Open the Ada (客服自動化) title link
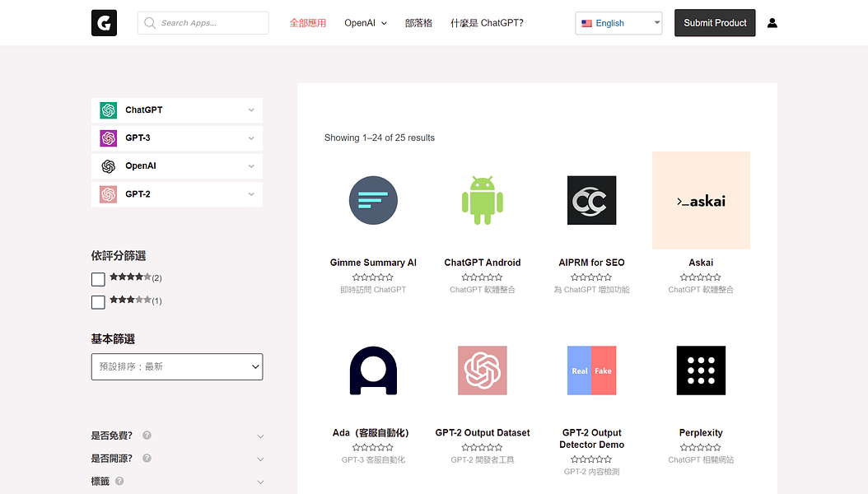 [x=371, y=432]
